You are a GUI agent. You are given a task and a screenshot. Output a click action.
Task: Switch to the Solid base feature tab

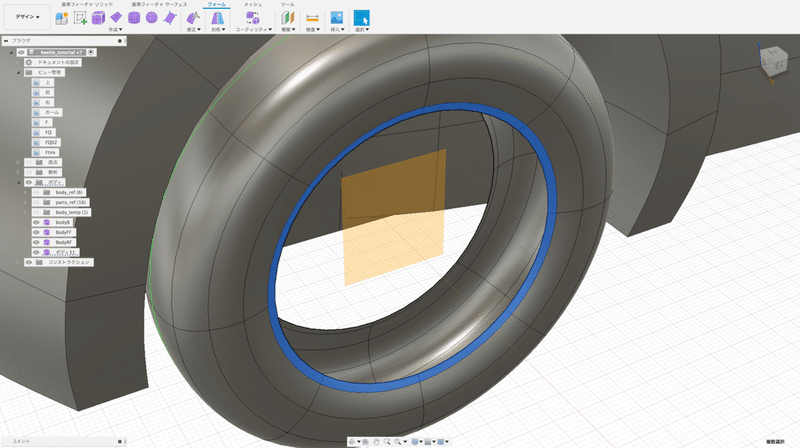pyautogui.click(x=87, y=4)
